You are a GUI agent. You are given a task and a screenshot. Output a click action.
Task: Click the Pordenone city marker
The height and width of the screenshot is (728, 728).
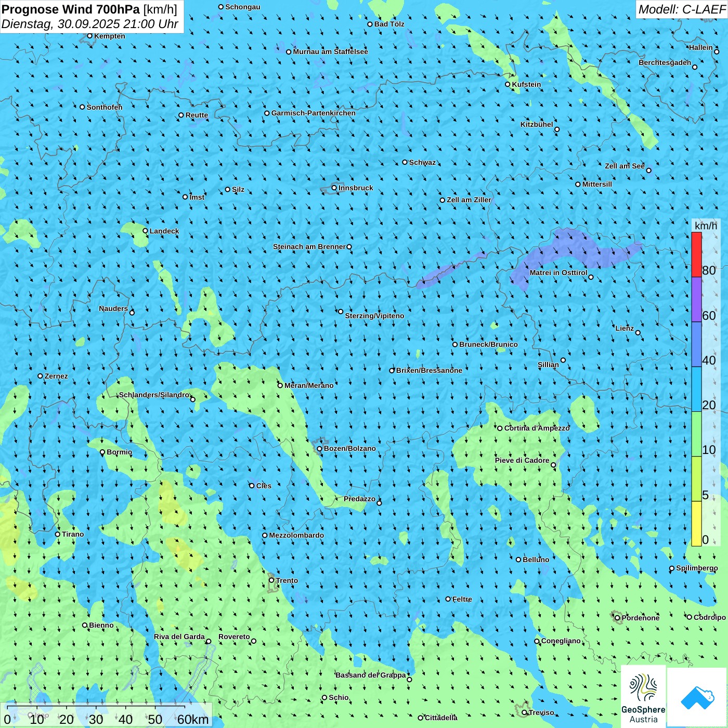(618, 618)
